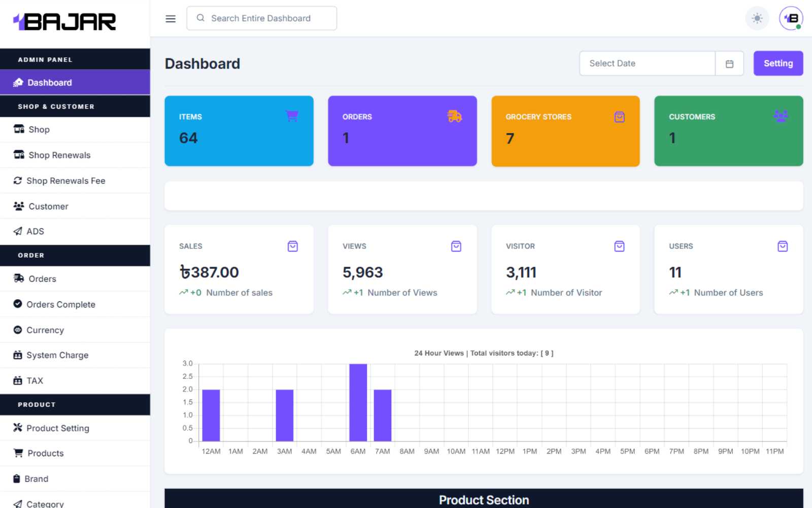Click the "24 Hour Views" chart title
The image size is (812, 508).
coord(484,353)
